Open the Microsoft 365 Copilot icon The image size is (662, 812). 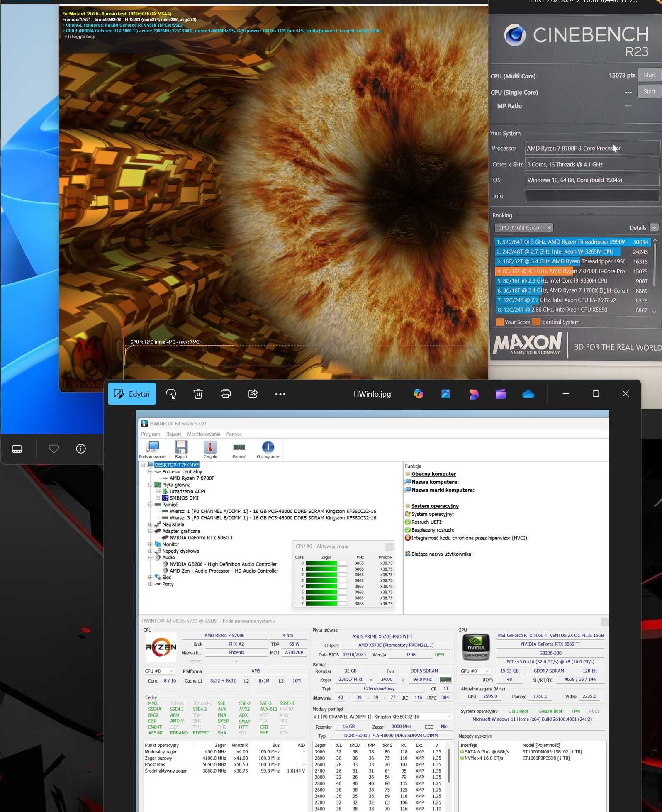coord(419,394)
